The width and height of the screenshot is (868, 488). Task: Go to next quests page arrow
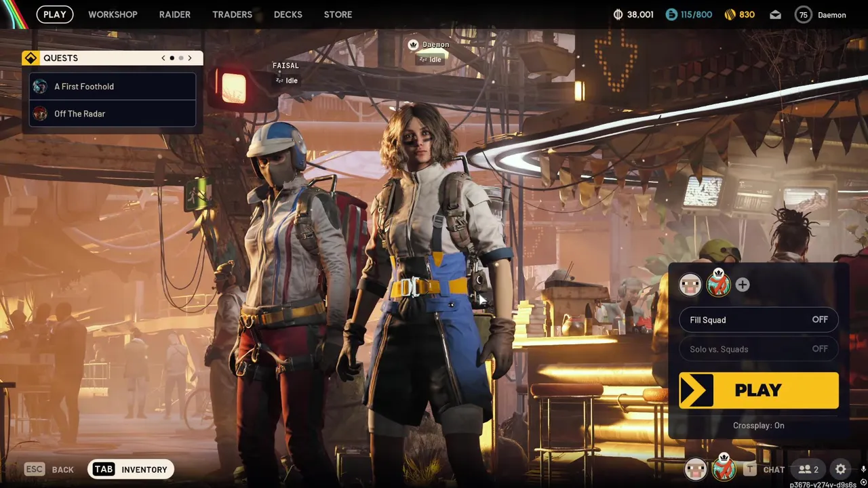190,58
